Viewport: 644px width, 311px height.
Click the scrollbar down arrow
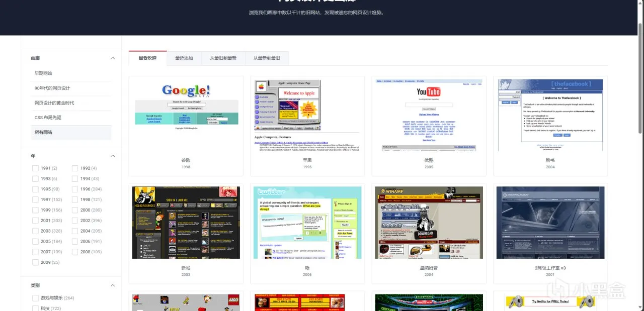(x=640, y=308)
